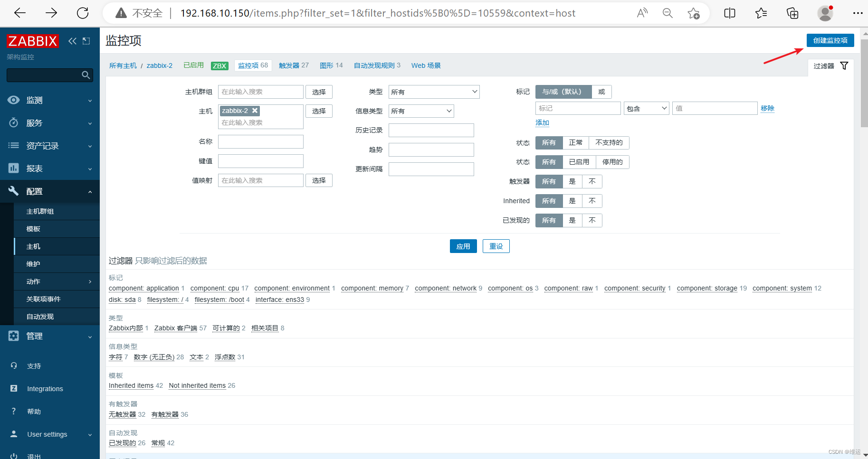This screenshot has height=459, width=868.
Task: Click the 重设 filter button
Action: click(496, 246)
